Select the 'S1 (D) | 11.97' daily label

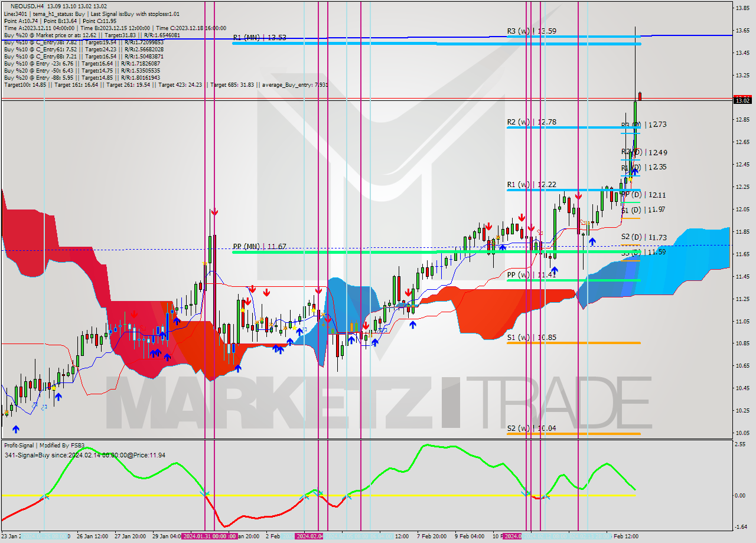644,210
